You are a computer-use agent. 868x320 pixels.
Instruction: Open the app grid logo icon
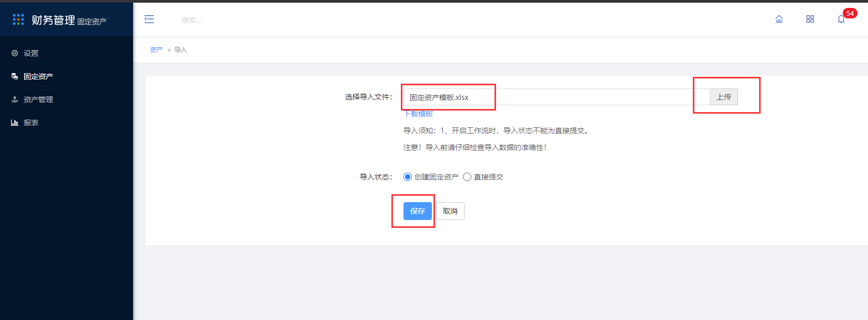coord(18,19)
